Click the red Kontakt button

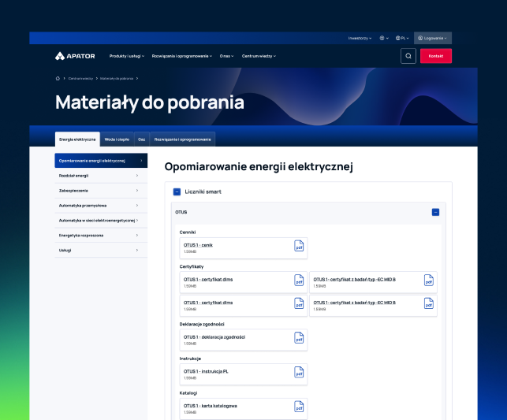coord(436,56)
